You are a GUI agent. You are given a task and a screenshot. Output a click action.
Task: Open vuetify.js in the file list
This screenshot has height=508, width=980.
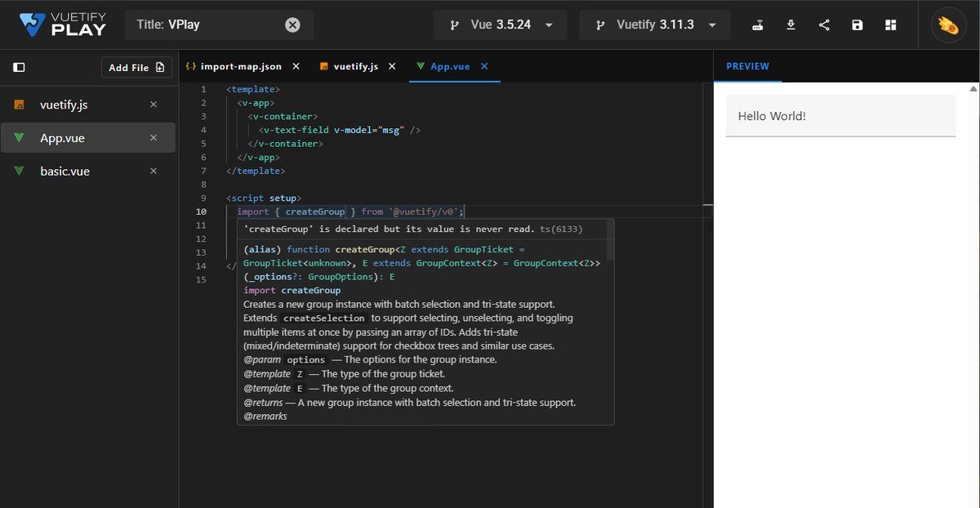tap(87, 105)
